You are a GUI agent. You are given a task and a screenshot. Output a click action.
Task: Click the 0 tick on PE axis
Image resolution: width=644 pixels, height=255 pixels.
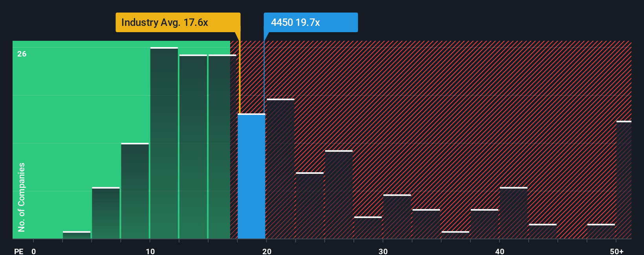pyautogui.click(x=34, y=251)
